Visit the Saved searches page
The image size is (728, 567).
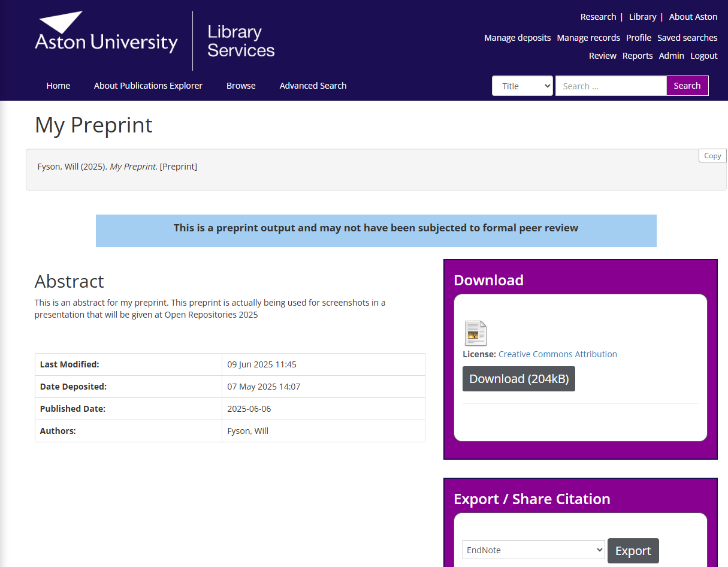[687, 38]
